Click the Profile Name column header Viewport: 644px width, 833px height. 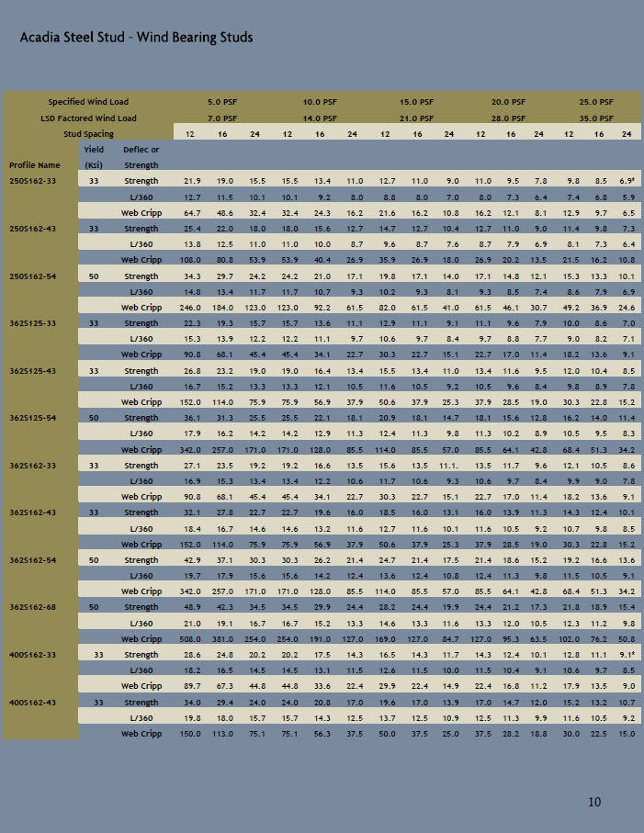click(34, 165)
